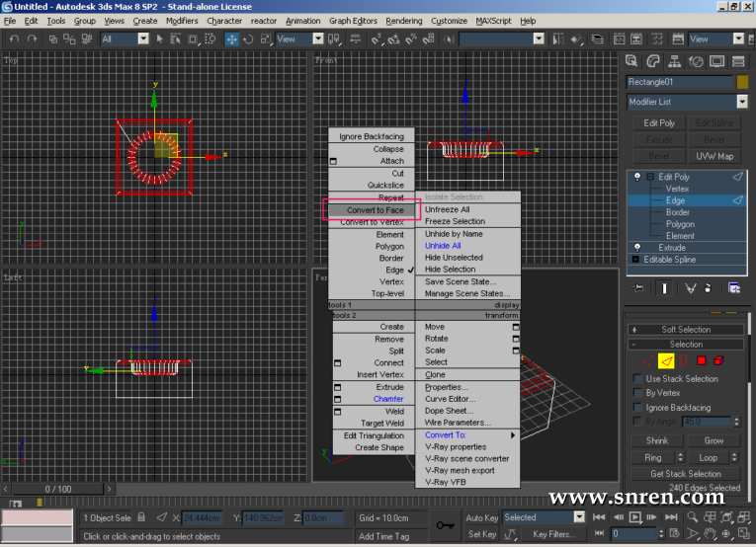The image size is (756, 547).
Task: Toggle the selection lock icon in status bar
Action: coord(141,517)
